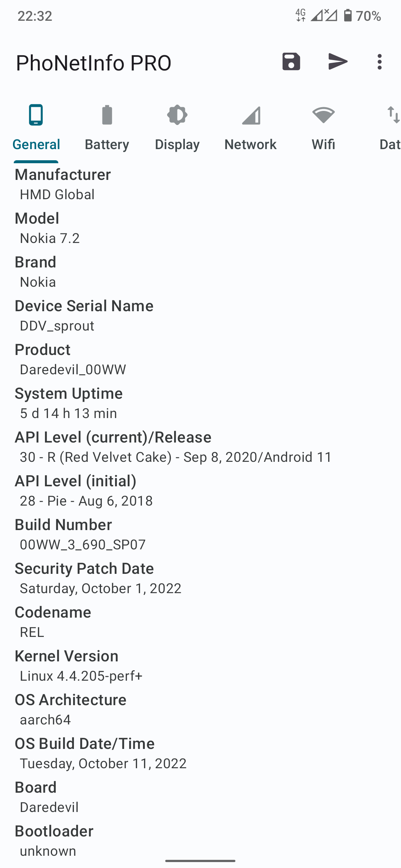Tap the PhoNetInfo PRO title
The height and width of the screenshot is (868, 401).
(x=94, y=63)
